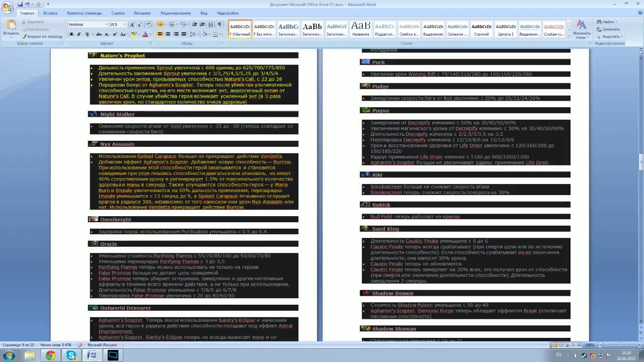Open Windows Start menu
The height and width of the screenshot is (362, 644).
pyautogui.click(x=9, y=355)
